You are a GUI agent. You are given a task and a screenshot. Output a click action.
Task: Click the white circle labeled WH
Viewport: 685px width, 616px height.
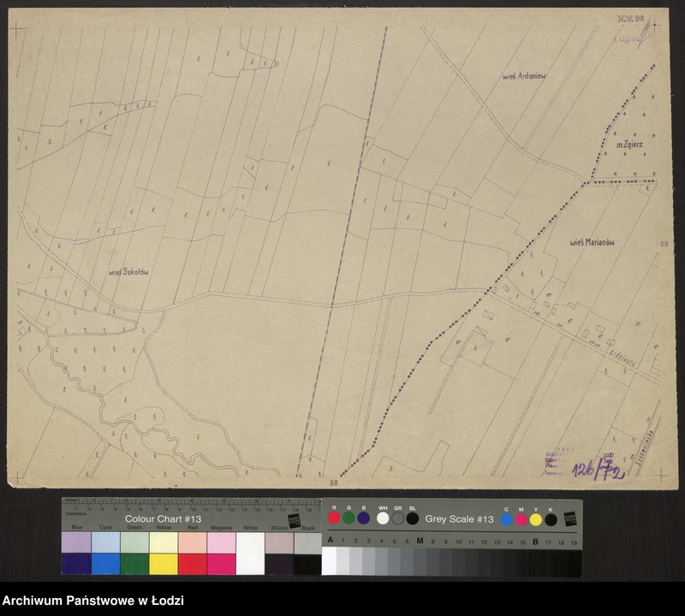point(383,518)
